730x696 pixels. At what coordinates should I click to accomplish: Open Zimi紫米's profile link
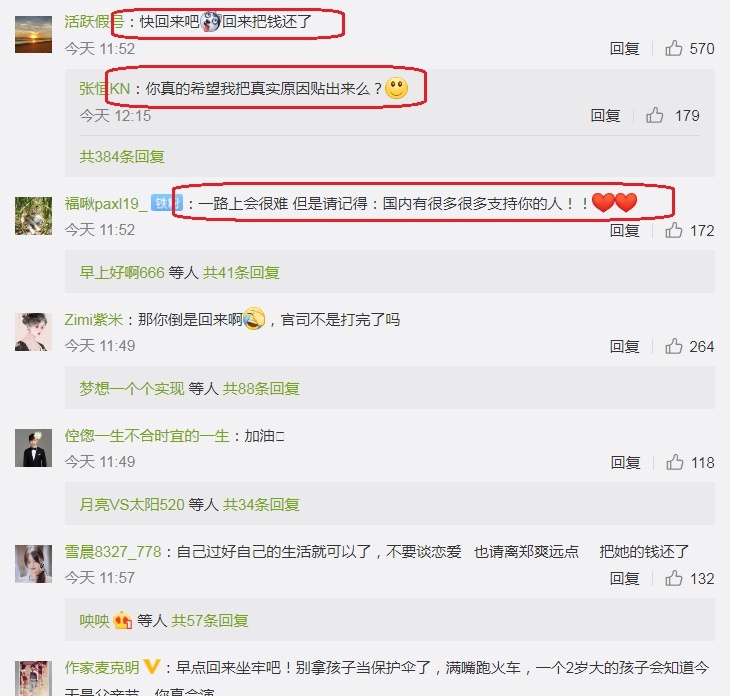click(94, 319)
